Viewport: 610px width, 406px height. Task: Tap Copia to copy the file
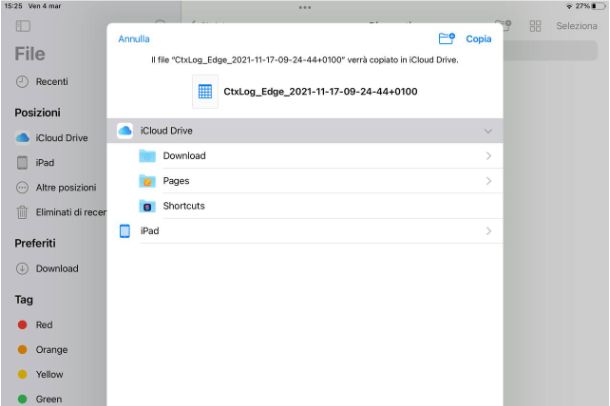[479, 39]
